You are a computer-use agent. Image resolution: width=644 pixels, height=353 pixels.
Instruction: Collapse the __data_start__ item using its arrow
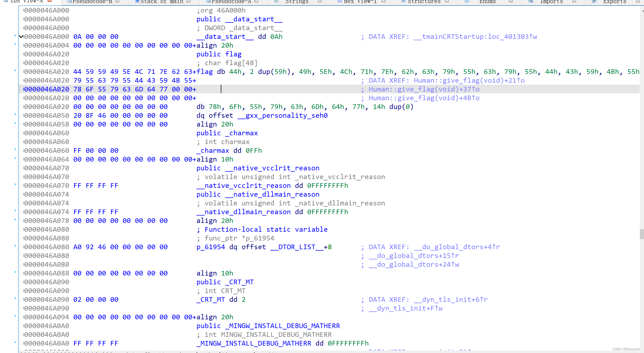(21, 36)
